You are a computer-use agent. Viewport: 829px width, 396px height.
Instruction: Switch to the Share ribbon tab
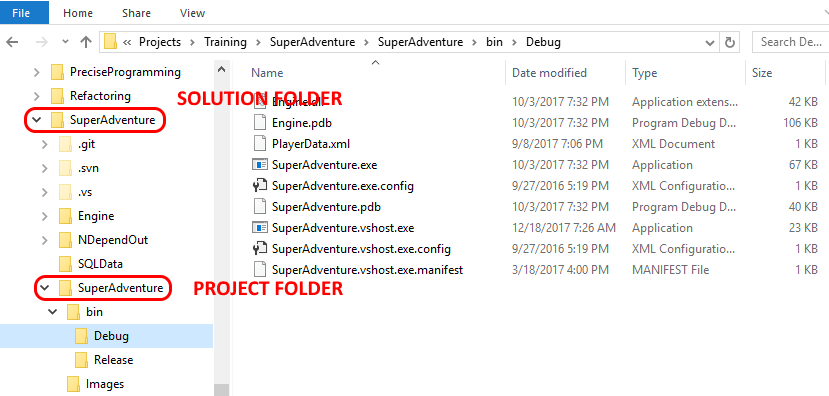tap(135, 13)
